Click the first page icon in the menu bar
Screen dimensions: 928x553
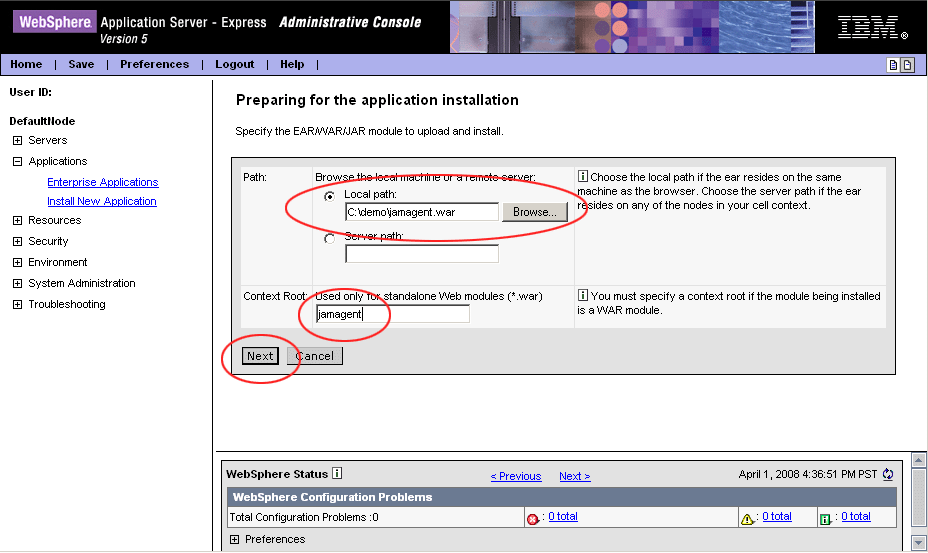pyautogui.click(x=893, y=65)
